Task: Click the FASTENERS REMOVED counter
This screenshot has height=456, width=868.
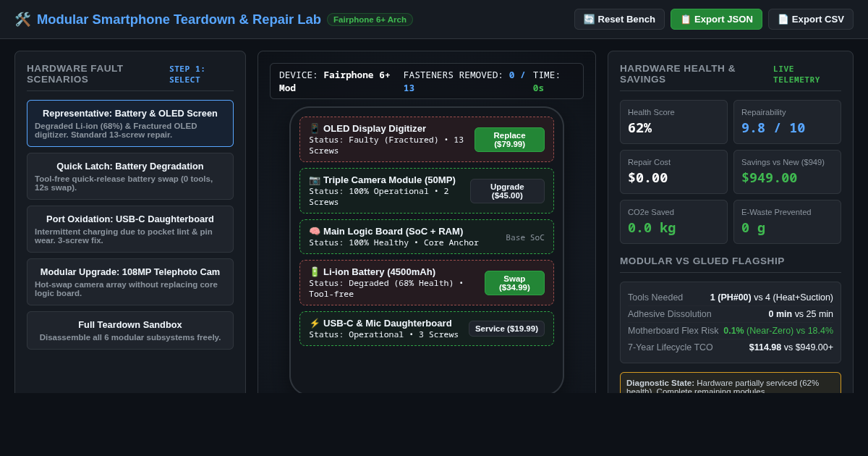Action: click(x=463, y=81)
